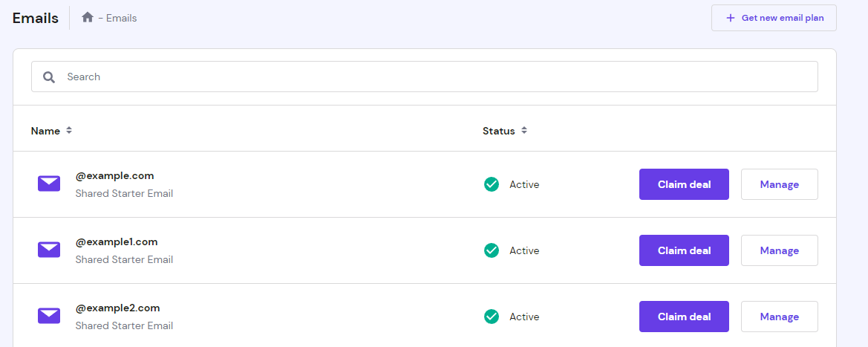Click the envelope icon for @example.com

click(49, 184)
